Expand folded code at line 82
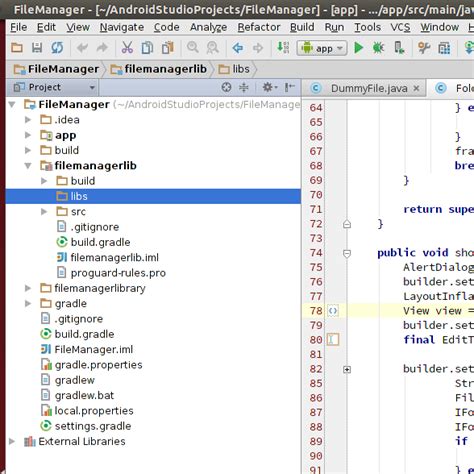 347,369
